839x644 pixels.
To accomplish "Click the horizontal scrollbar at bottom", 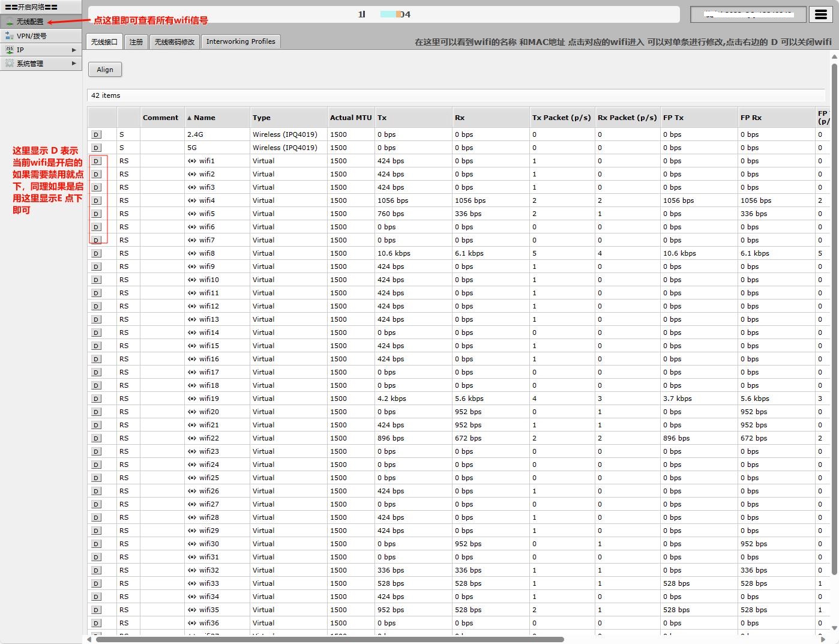I will pyautogui.click(x=330, y=639).
